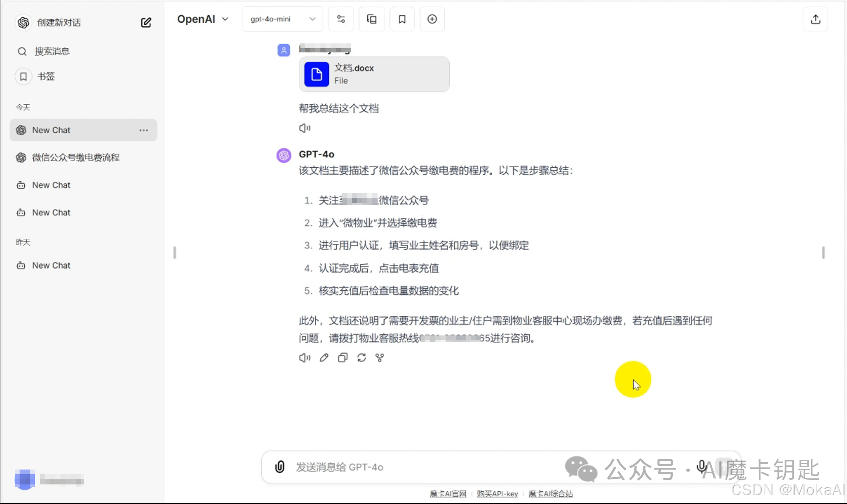Click the fork conversation icon
This screenshot has width=847, height=504.
tap(380, 358)
